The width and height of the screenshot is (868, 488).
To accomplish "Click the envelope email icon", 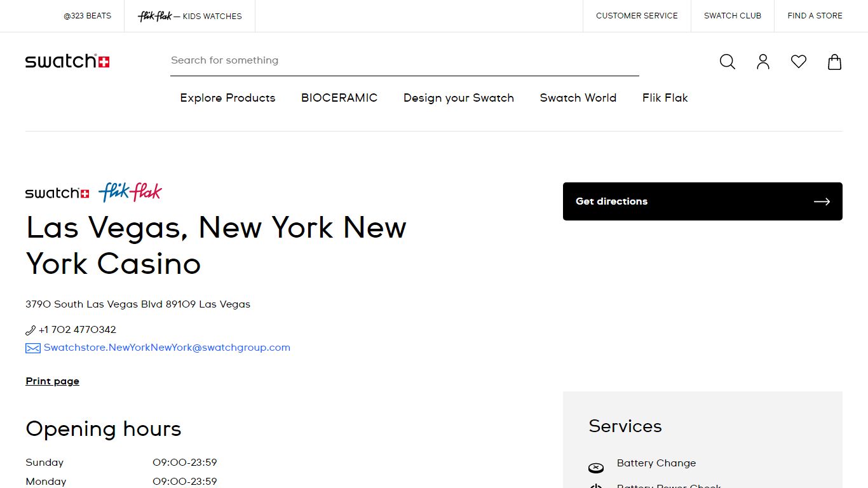I will click(x=33, y=348).
